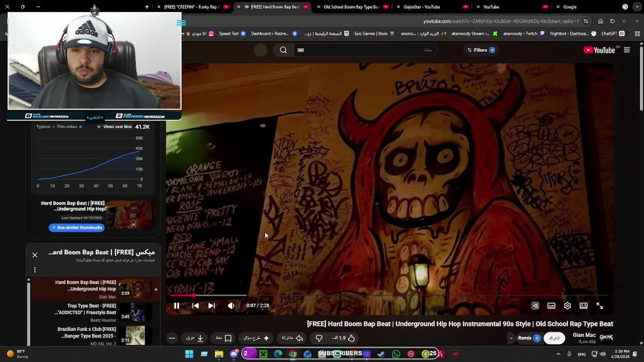Expand the dropdown arrow beside Remix
Image resolution: width=644 pixels, height=362 pixels.
[511, 338]
